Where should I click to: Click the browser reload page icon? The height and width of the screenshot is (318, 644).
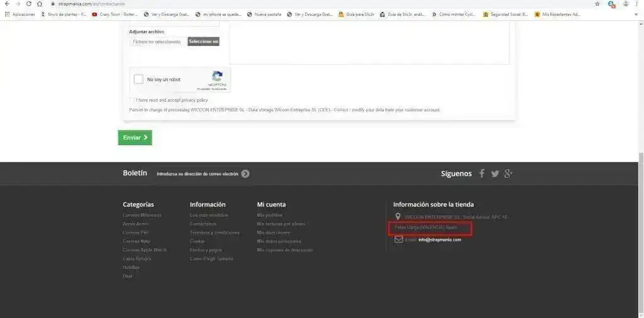(28, 4)
